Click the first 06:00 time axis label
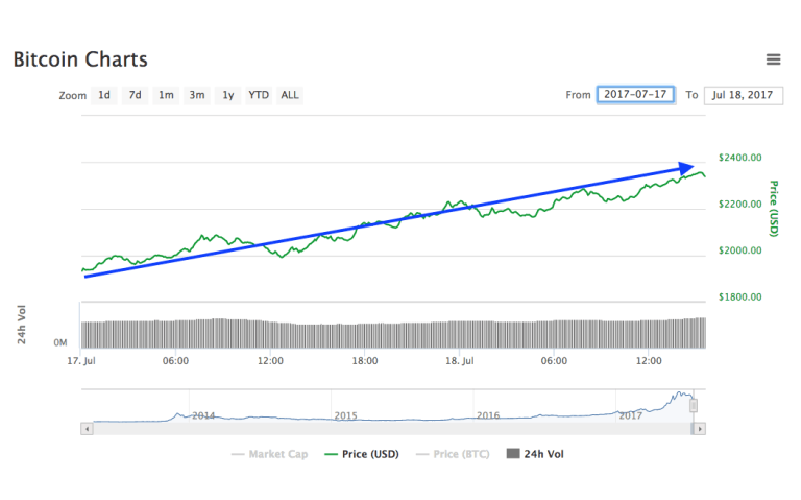Screen dimensions: 801x500 [x=176, y=361]
